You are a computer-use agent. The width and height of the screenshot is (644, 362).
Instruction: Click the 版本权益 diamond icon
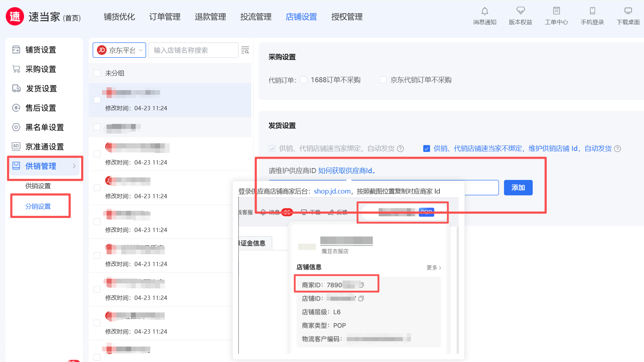tap(521, 11)
